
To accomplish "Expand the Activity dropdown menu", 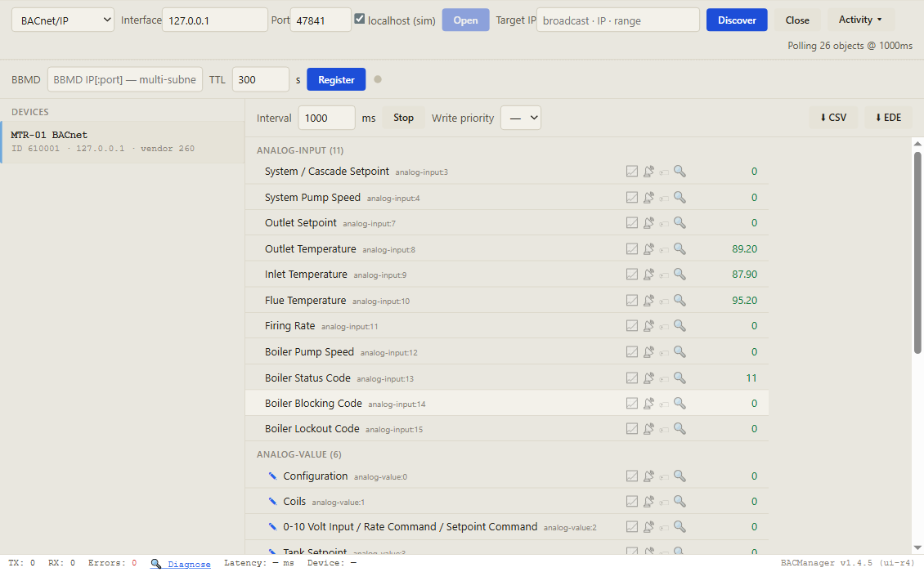I will coord(860,20).
